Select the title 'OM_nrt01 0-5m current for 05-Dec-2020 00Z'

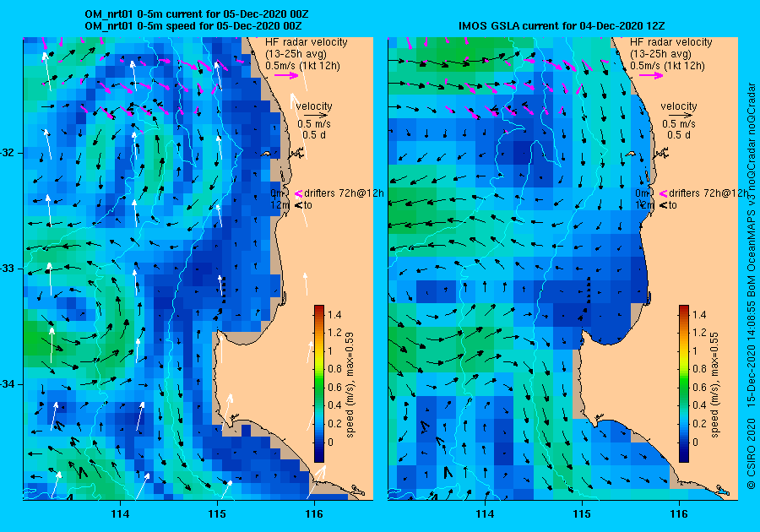click(197, 14)
